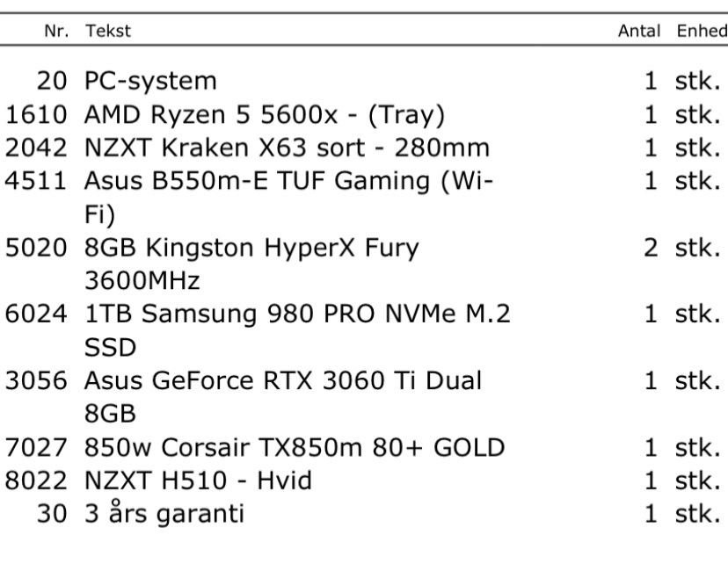
Task: Click the "3 års garanti" line
Action: 164,514
